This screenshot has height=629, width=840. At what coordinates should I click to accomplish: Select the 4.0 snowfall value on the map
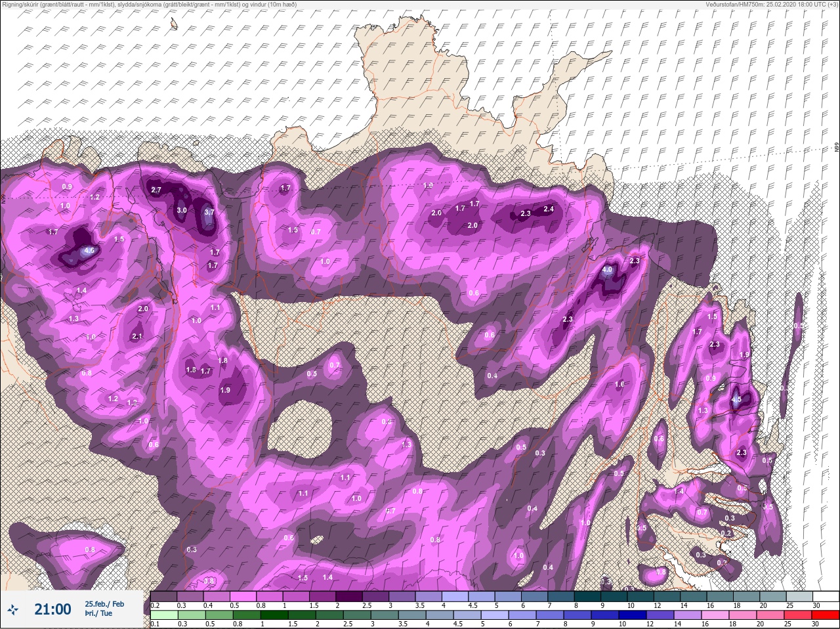click(x=608, y=269)
